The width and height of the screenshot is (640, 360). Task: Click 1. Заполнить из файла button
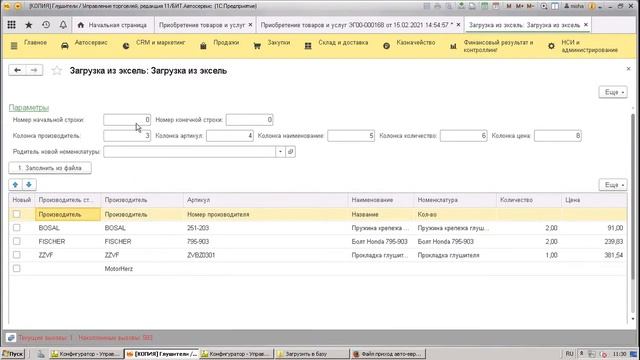(x=50, y=168)
